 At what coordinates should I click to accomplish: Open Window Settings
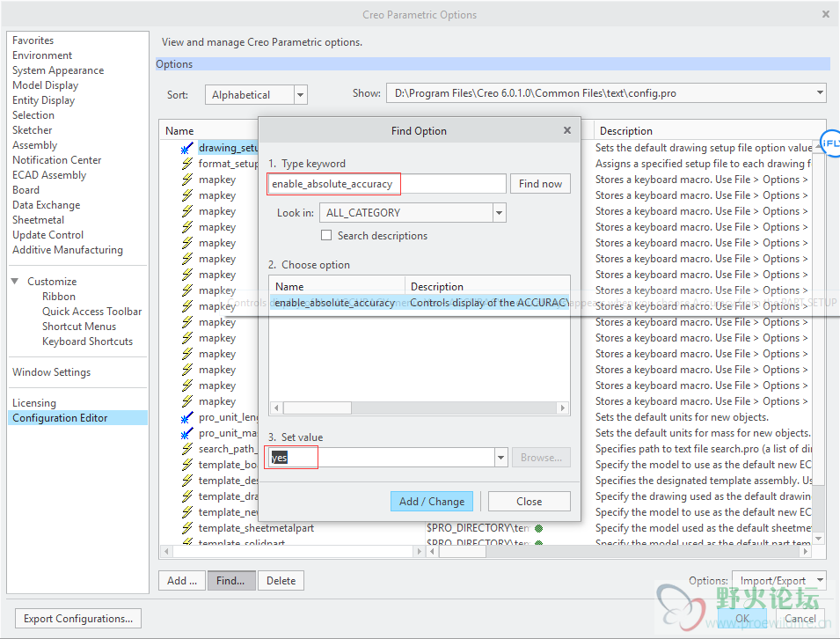(51, 372)
